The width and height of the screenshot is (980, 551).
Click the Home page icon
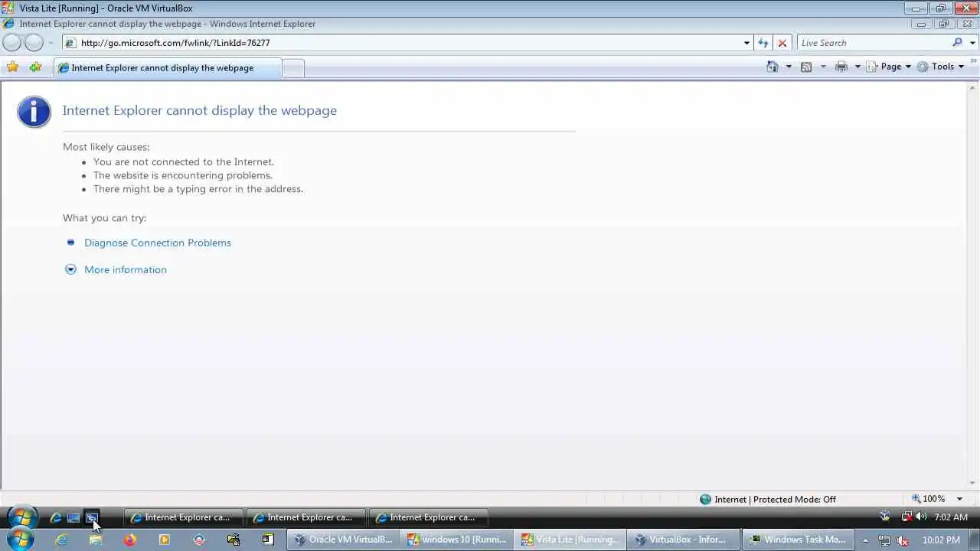(x=773, y=67)
